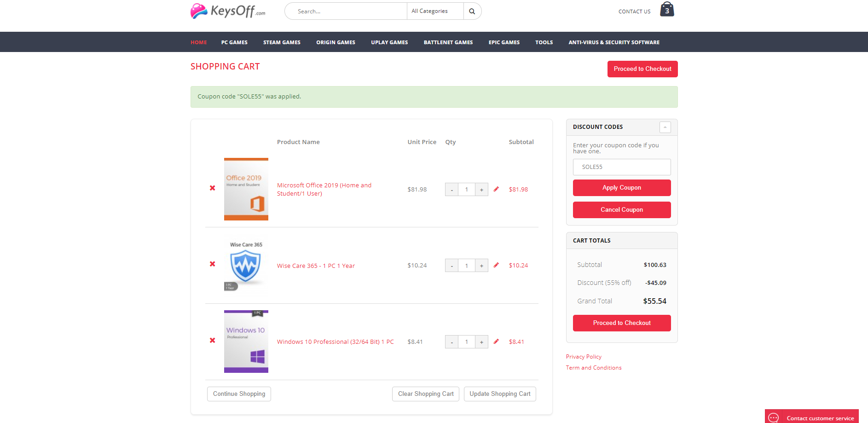Decrease Windows 10 Professional quantity
This screenshot has height=423, width=868.
pos(451,342)
